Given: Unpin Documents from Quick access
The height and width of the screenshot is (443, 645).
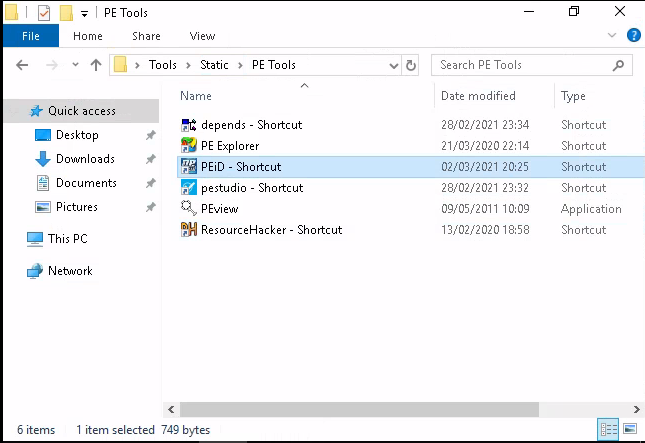Looking at the screenshot, I should click(151, 183).
